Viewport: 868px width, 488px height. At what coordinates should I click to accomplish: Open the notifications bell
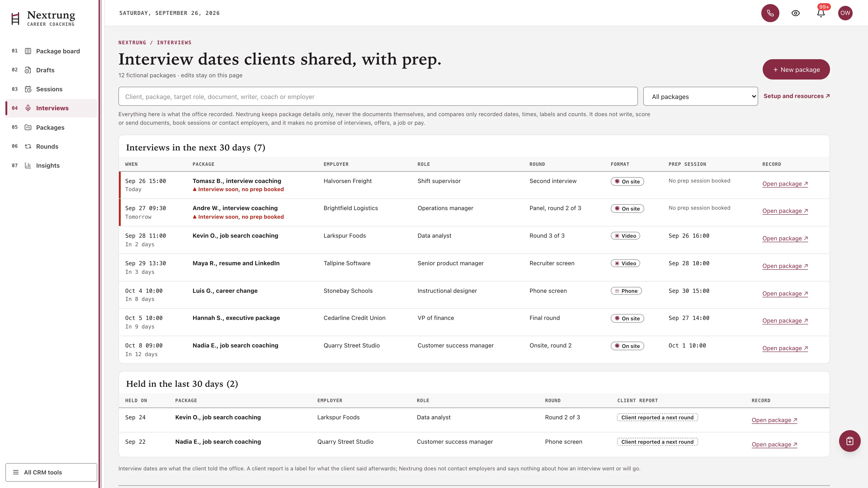tap(821, 13)
